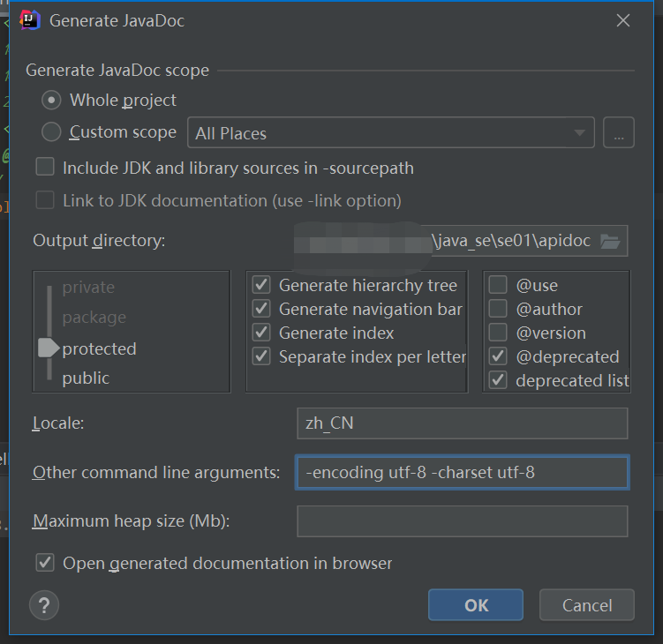Click the question mark help icon
The height and width of the screenshot is (644, 663).
coord(44,605)
